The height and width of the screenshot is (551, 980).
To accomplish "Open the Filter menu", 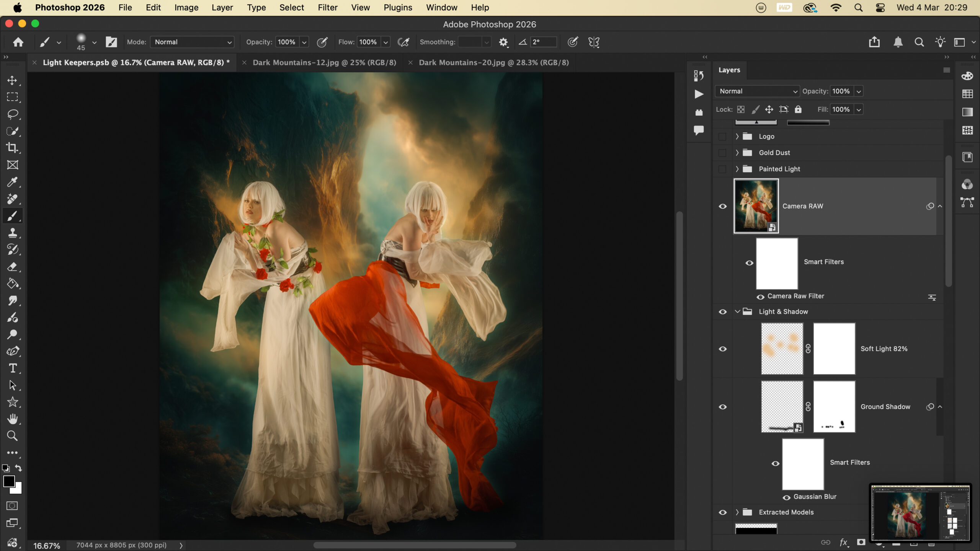I will point(327,8).
